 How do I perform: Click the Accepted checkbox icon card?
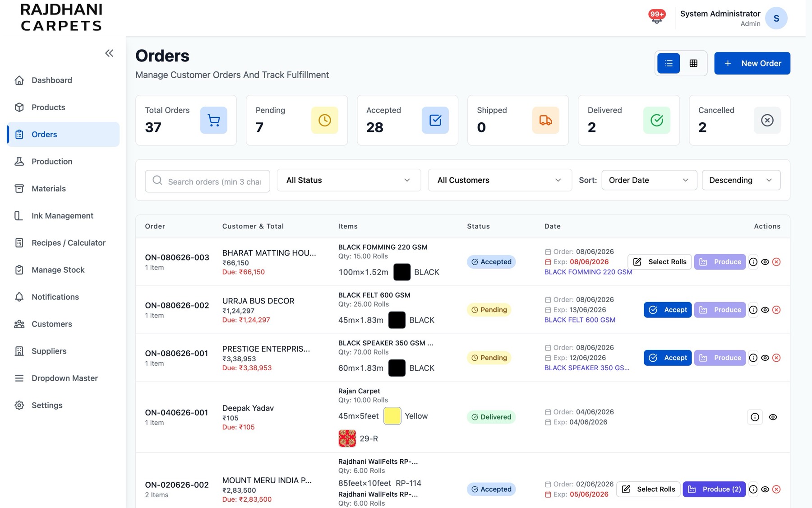[435, 120]
